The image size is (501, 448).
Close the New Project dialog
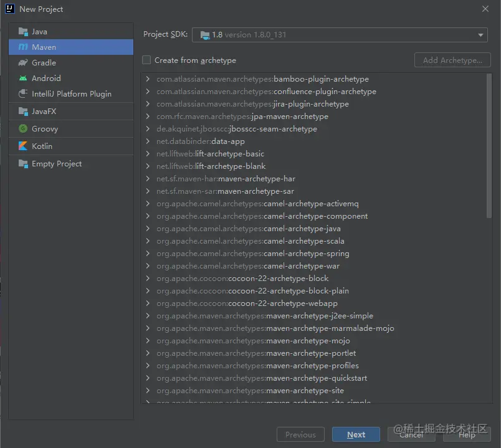click(x=485, y=9)
